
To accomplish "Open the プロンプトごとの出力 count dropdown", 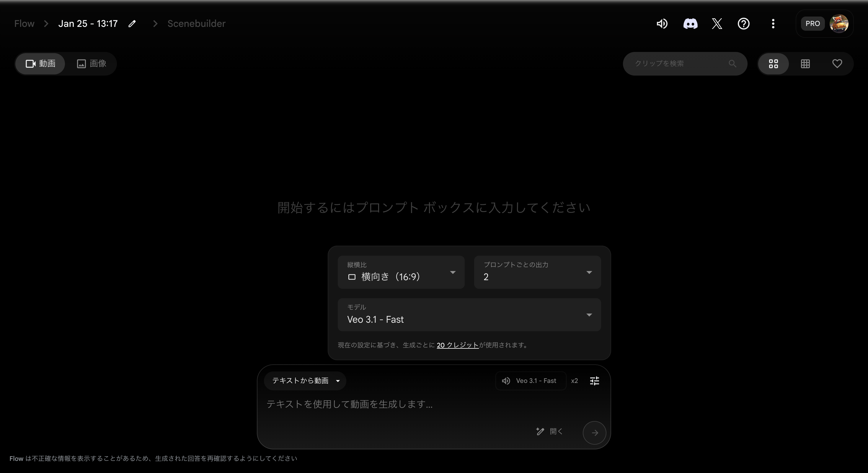I will pyautogui.click(x=537, y=272).
